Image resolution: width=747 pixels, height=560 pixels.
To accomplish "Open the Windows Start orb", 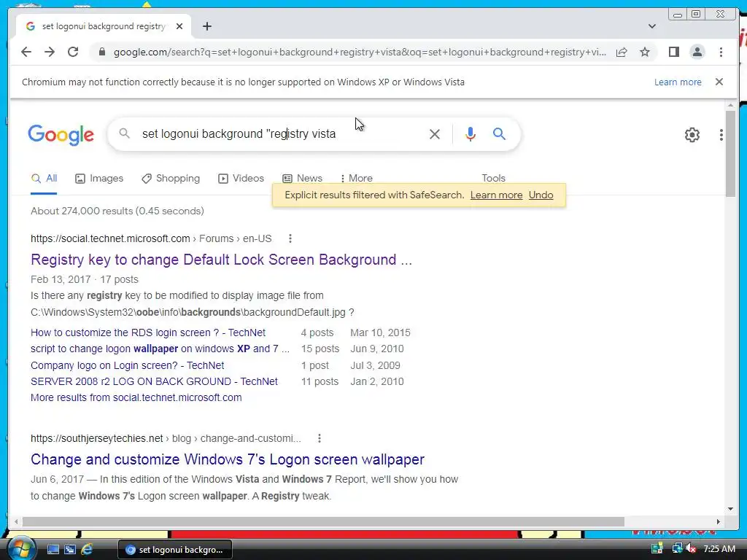I will click(21, 548).
